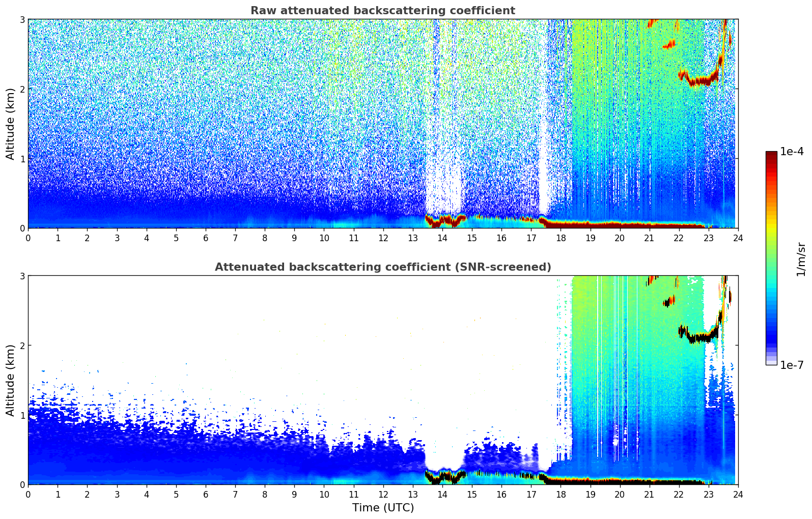Click the "1e-7" colorbar minimum label

coord(792,365)
